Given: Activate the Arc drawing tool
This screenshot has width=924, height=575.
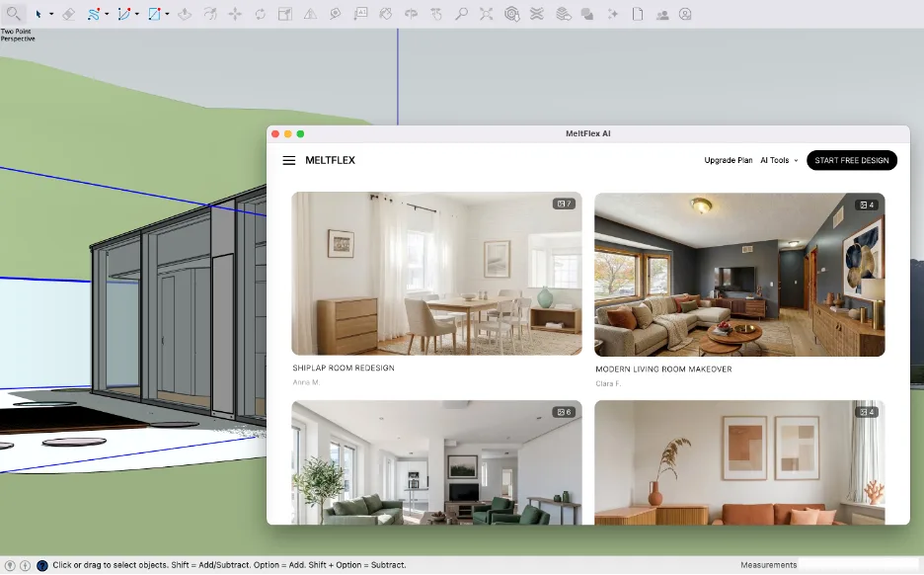Looking at the screenshot, I should pos(123,14).
